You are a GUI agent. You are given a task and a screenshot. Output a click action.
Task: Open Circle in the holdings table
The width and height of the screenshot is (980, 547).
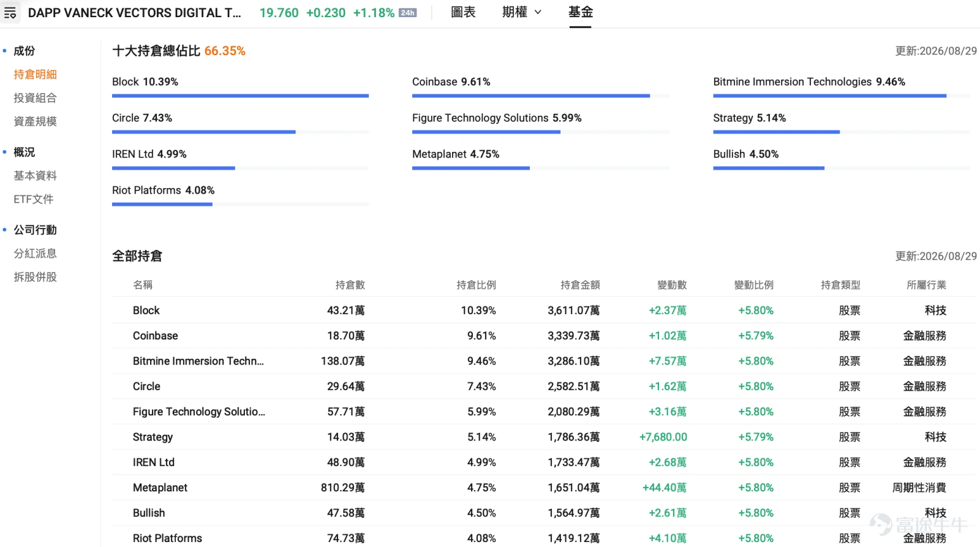coord(146,387)
